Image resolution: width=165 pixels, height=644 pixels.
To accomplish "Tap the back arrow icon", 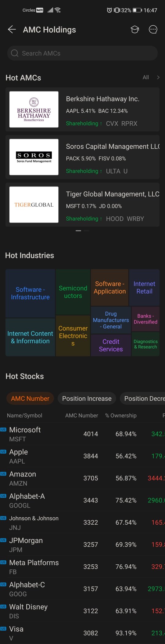I will [12, 29].
